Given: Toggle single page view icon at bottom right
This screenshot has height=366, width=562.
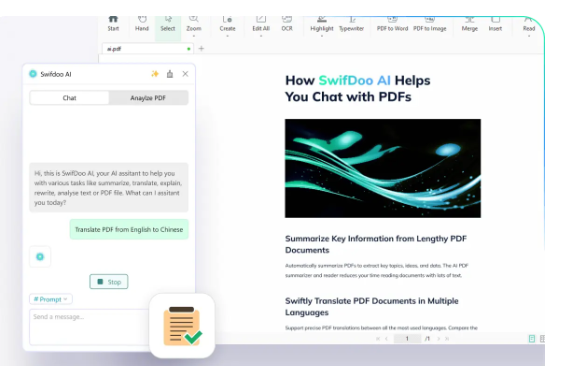Looking at the screenshot, I should tap(532, 338).
